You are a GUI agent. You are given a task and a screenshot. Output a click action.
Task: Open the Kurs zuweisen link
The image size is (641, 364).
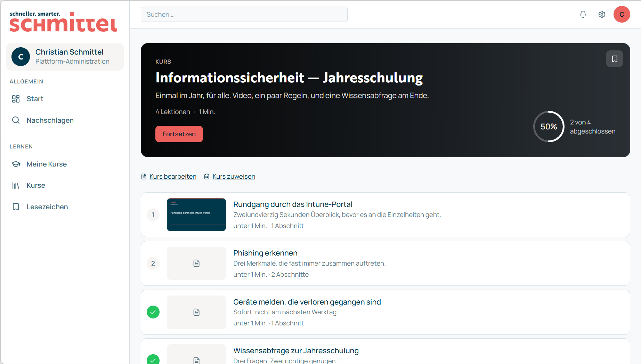[x=234, y=177]
